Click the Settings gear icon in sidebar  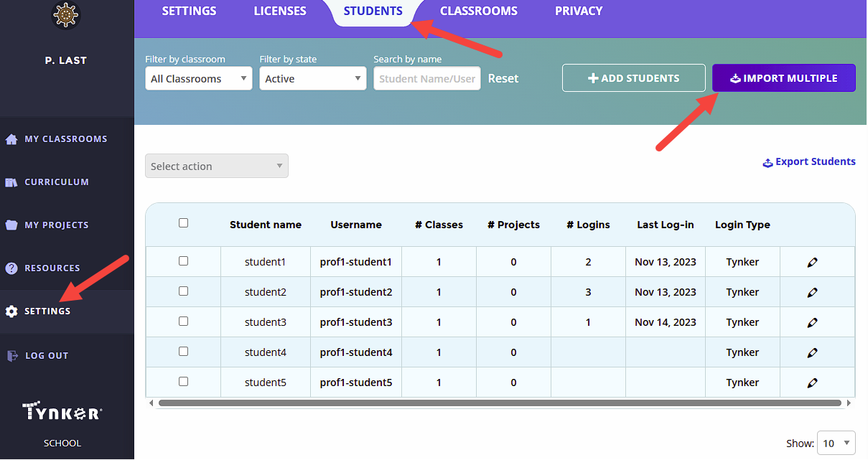[x=11, y=311]
